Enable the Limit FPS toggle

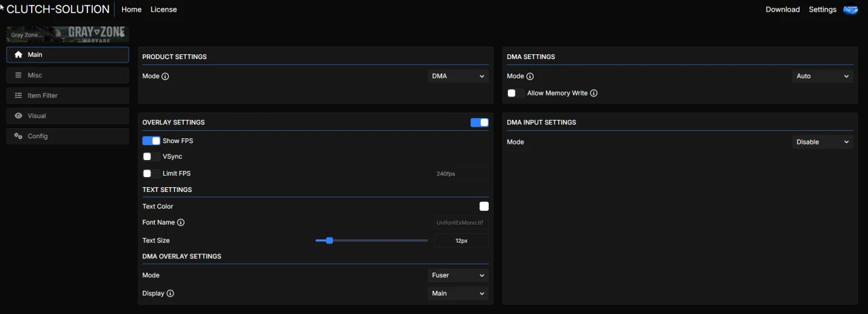tap(151, 174)
